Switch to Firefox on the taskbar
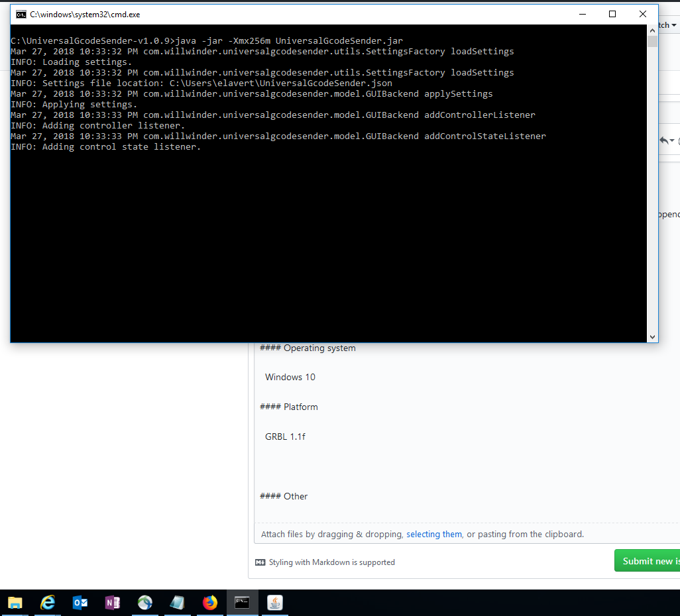Viewport: 680px width, 616px height. tap(210, 603)
